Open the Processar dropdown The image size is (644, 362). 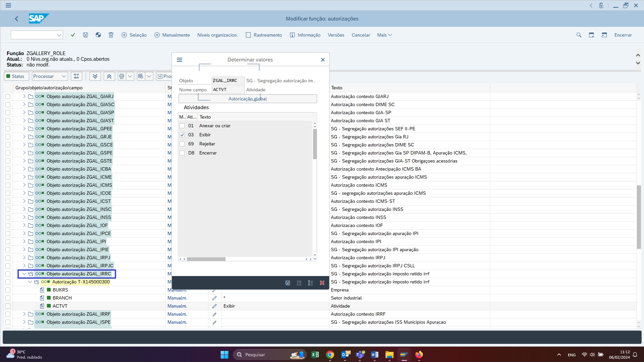point(64,76)
